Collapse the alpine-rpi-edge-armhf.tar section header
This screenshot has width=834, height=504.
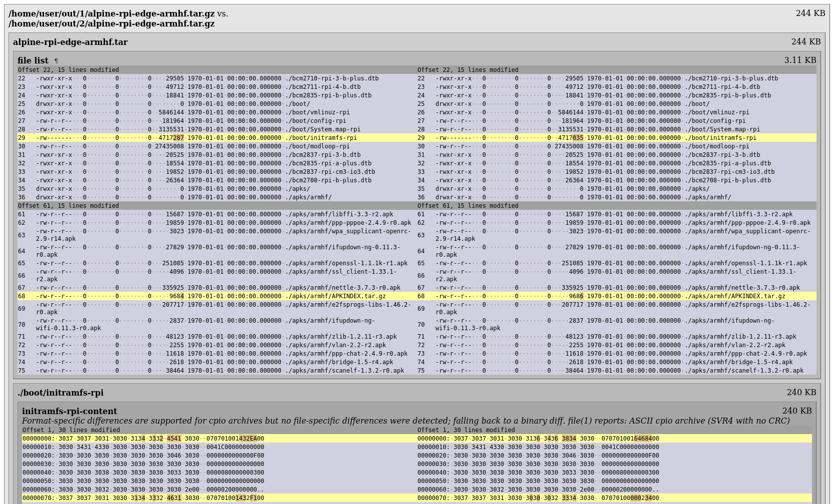coord(70,42)
